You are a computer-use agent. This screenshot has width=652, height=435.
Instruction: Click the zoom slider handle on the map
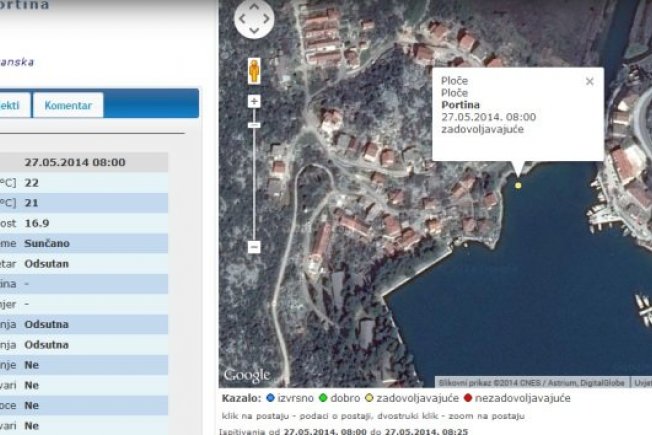coord(254,124)
